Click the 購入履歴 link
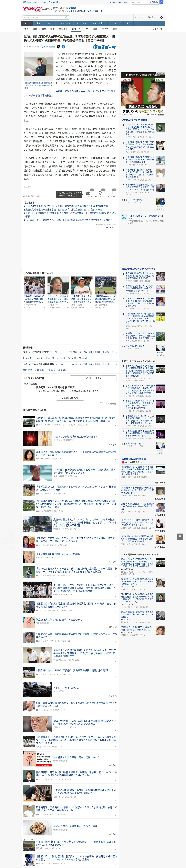Screen dimensions: 186x868 [152, 18]
